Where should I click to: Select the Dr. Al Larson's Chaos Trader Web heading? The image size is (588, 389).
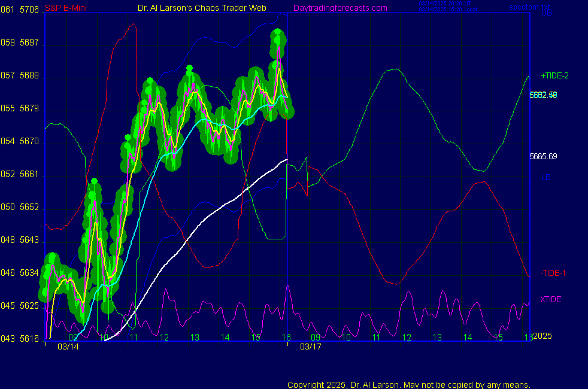click(202, 8)
